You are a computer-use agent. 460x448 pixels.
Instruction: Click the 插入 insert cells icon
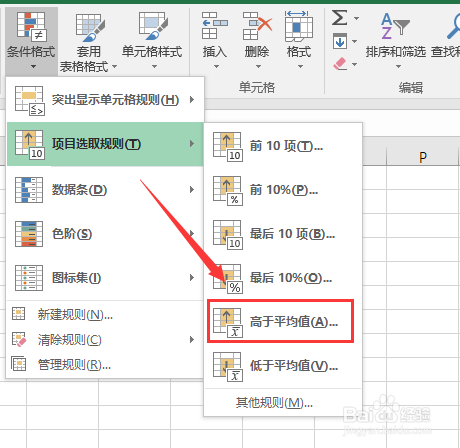pyautogui.click(x=215, y=26)
